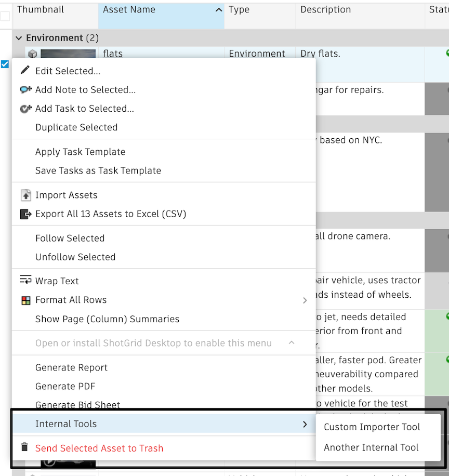Expand the Format All Rows submenu arrow
Image resolution: width=449 pixels, height=476 pixels.
click(305, 300)
